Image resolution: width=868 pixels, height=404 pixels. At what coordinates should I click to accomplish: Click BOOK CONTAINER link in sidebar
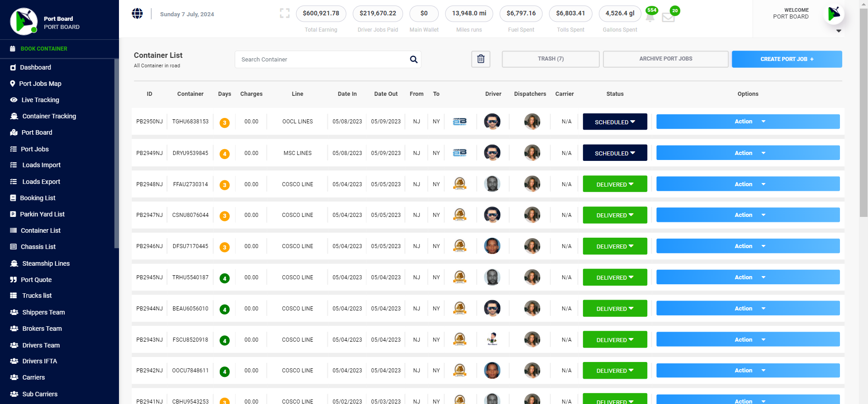(x=43, y=49)
